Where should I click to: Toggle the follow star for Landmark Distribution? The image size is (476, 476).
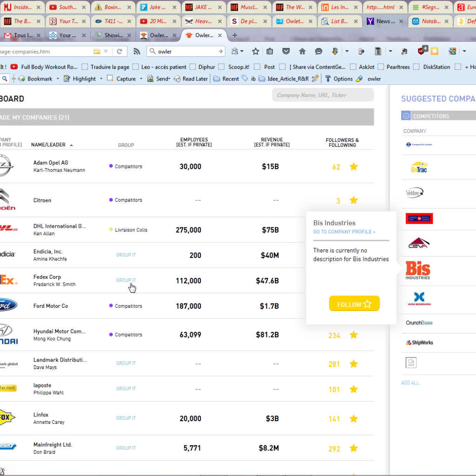[354, 364]
